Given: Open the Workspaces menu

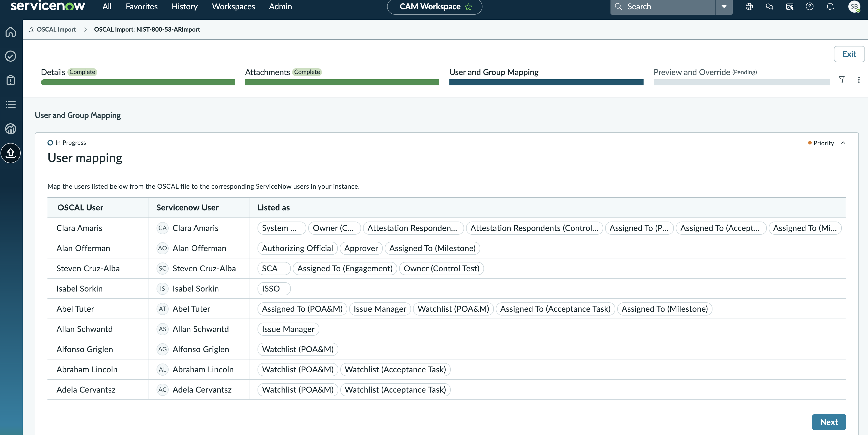Looking at the screenshot, I should [x=233, y=6].
